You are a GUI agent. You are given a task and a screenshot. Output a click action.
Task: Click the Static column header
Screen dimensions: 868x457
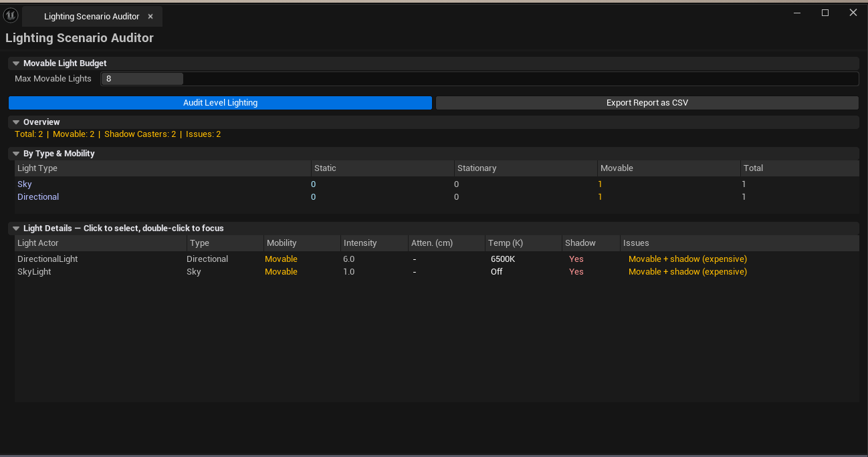(383, 168)
